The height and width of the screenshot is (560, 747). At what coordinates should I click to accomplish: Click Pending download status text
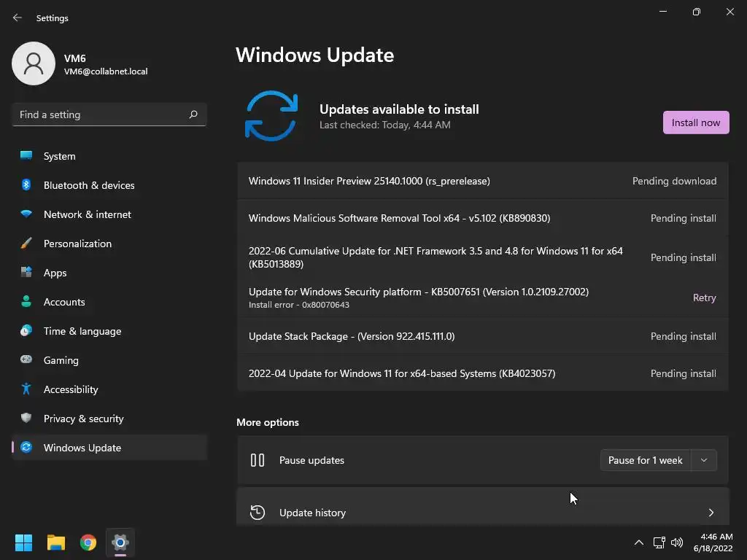(x=674, y=181)
